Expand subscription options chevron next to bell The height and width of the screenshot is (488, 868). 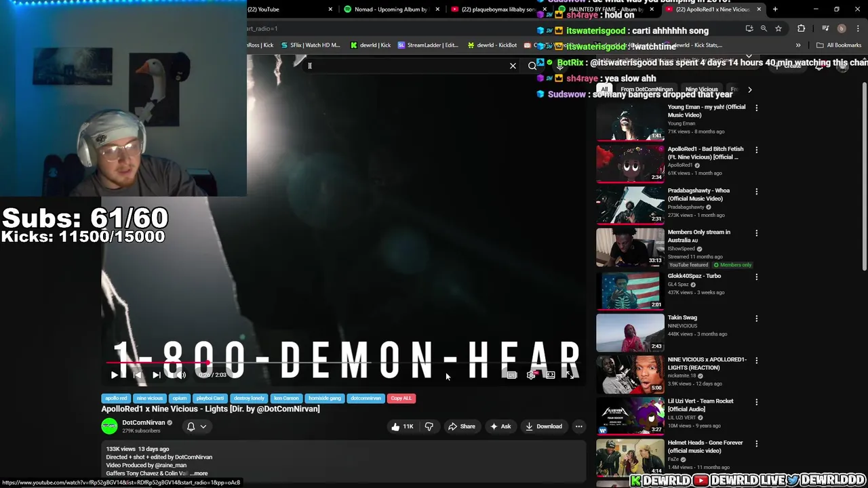point(203,426)
